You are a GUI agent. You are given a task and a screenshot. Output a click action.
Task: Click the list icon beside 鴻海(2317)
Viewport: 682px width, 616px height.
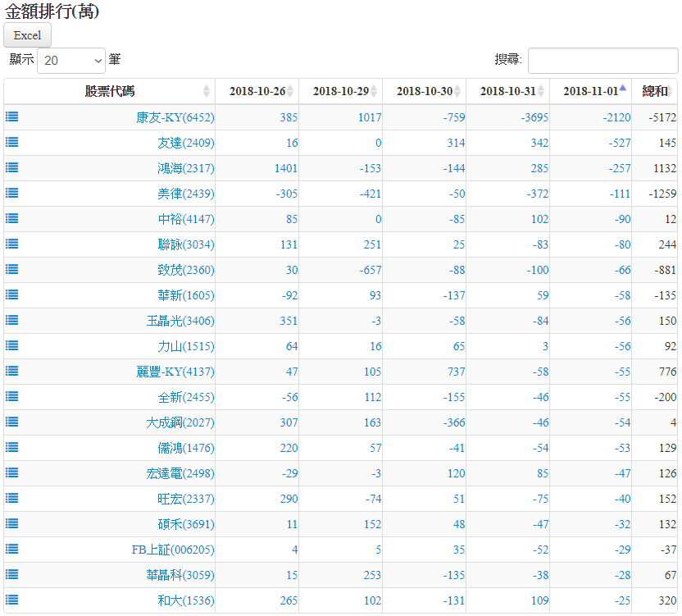(11, 167)
